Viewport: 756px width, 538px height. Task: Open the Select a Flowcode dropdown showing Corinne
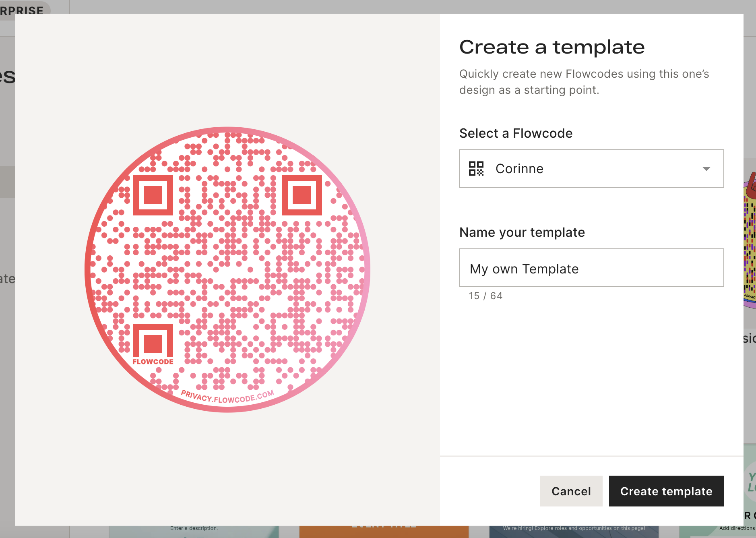(591, 169)
